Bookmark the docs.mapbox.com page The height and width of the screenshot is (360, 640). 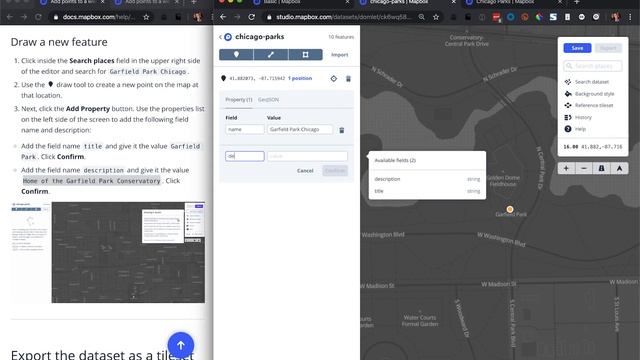click(x=146, y=17)
